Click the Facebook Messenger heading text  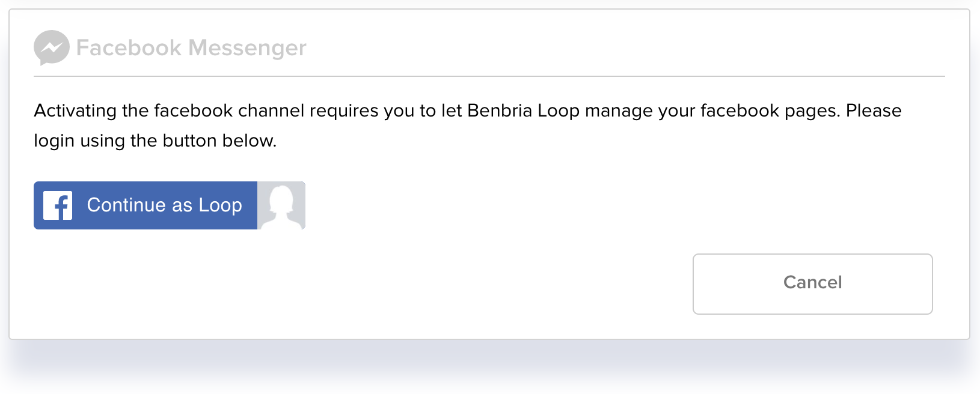tap(191, 47)
